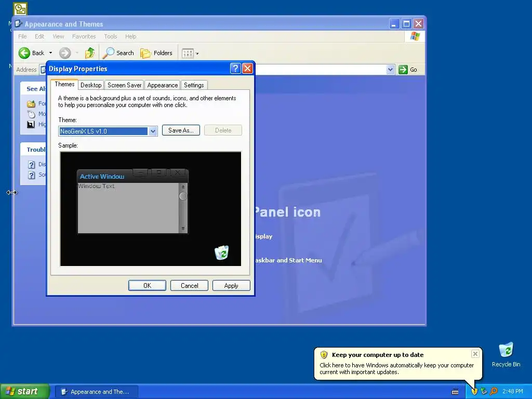Click Cancel in Display Properties
This screenshot has width=532, height=399.
click(189, 285)
